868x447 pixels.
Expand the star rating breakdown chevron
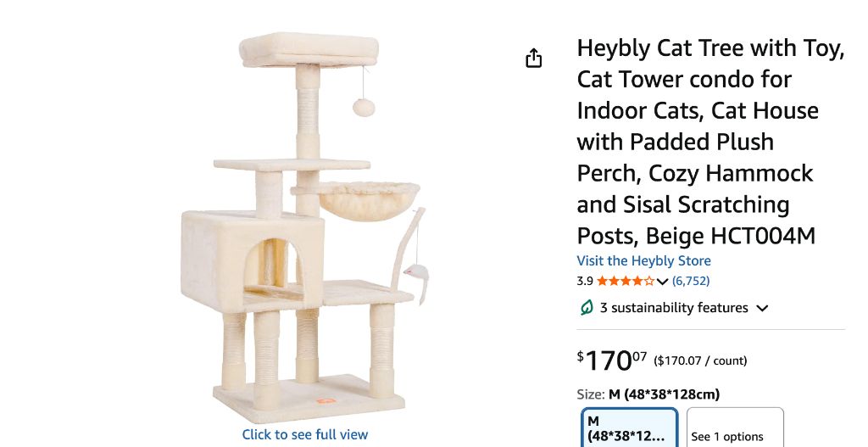tap(663, 282)
